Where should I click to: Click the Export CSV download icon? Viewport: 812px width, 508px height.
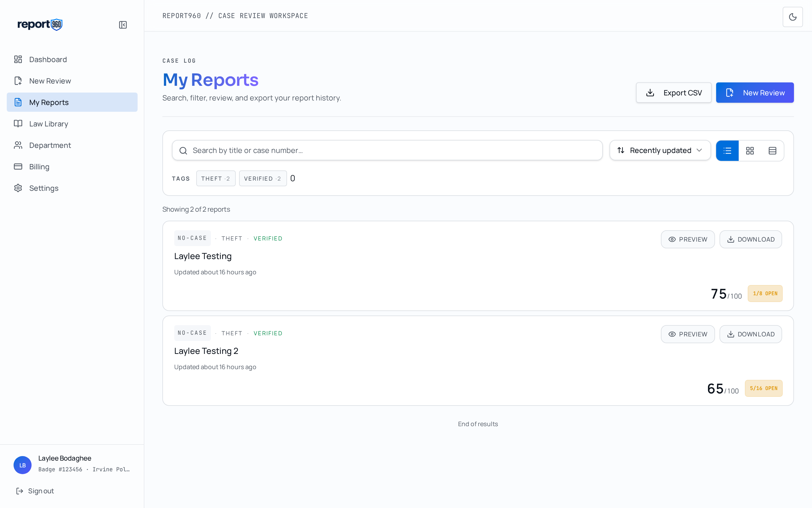pos(650,93)
